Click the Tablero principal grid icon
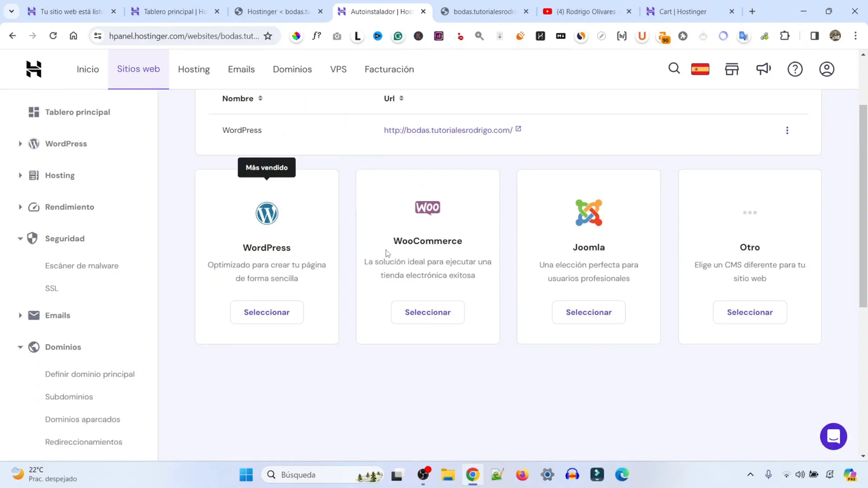 pyautogui.click(x=34, y=112)
